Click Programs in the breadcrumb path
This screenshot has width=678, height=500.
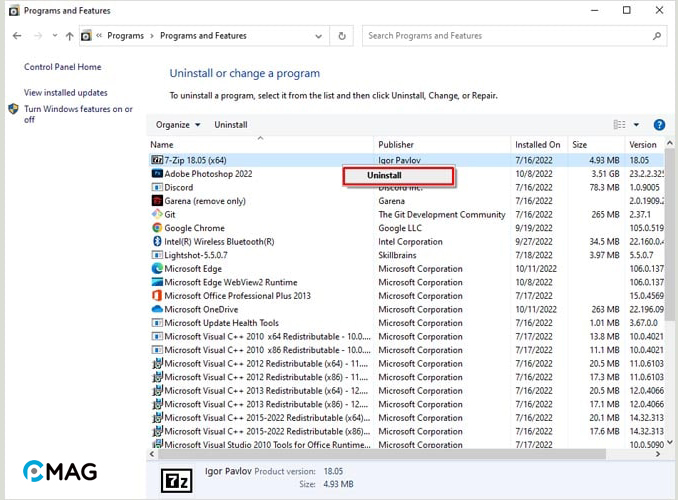click(125, 36)
